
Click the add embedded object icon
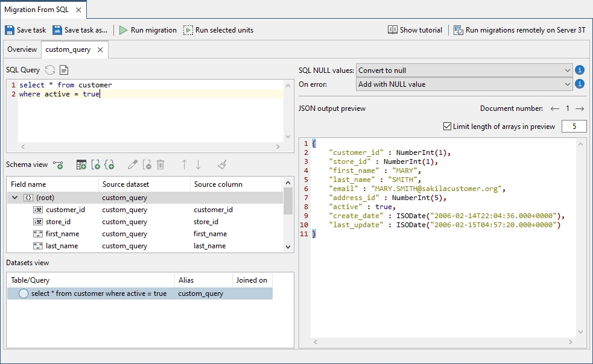tap(109, 165)
